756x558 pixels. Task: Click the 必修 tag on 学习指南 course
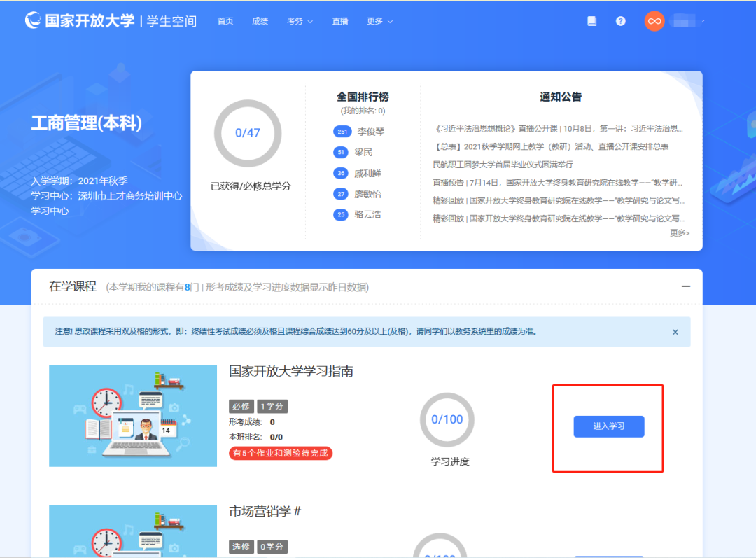coord(241,406)
